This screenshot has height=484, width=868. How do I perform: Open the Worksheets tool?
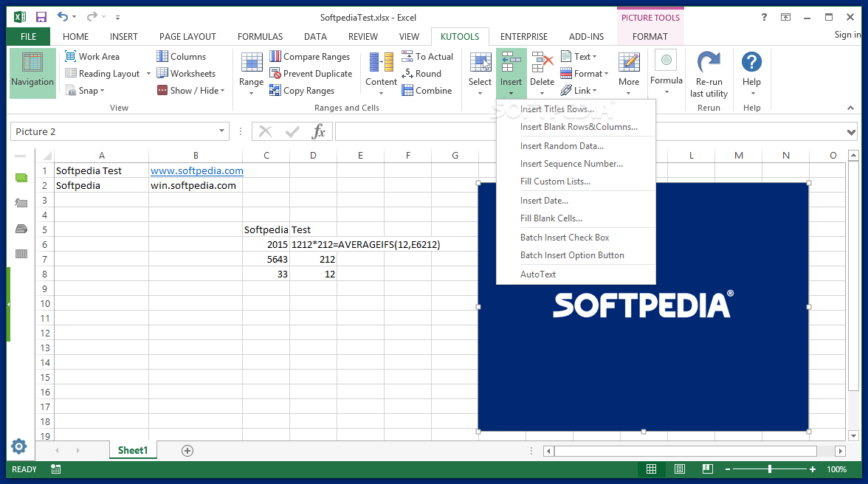[186, 74]
